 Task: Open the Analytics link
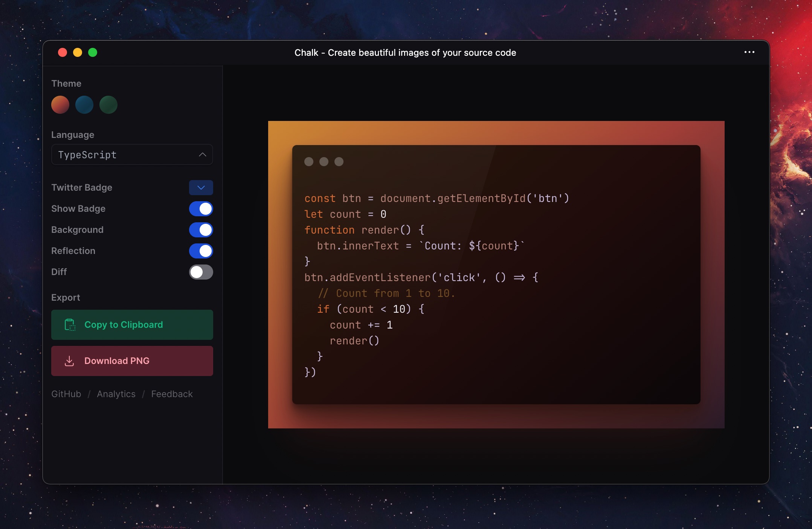pos(116,394)
